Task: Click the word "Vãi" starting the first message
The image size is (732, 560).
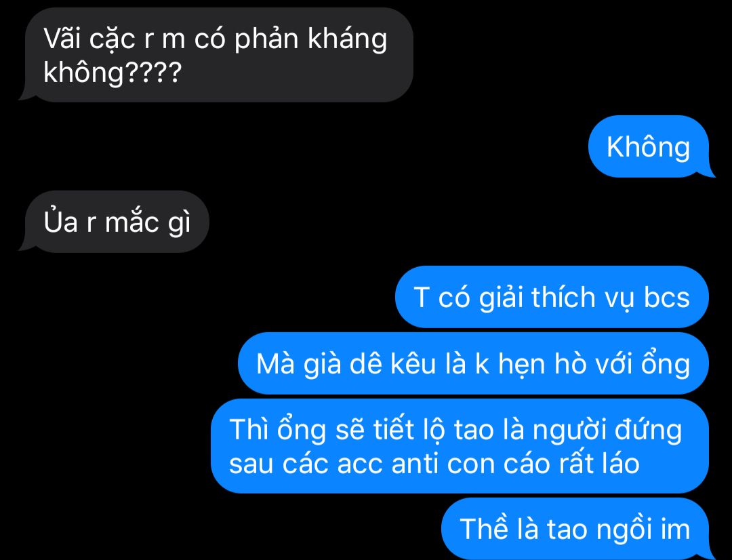Action: tap(62, 38)
